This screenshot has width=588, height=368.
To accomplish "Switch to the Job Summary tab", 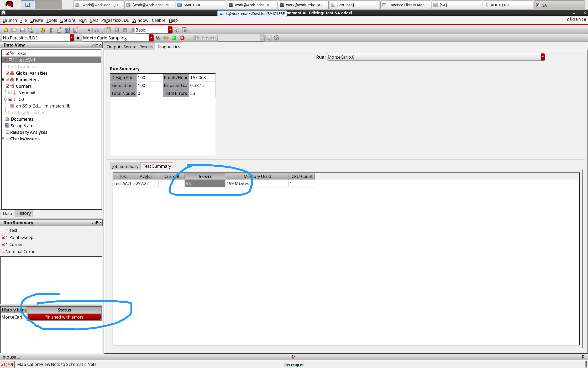I will (x=125, y=166).
